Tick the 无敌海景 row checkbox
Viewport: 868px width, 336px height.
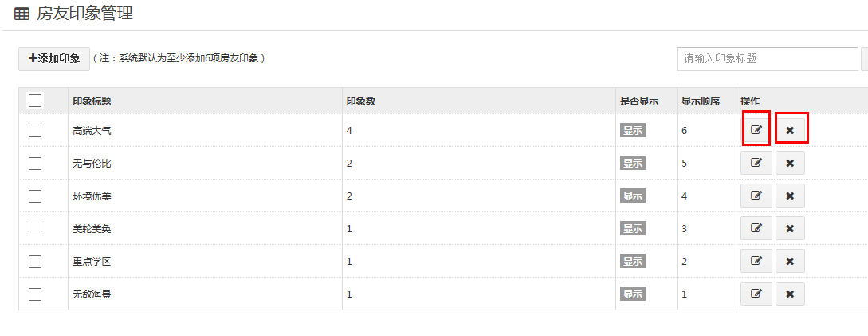pos(35,294)
